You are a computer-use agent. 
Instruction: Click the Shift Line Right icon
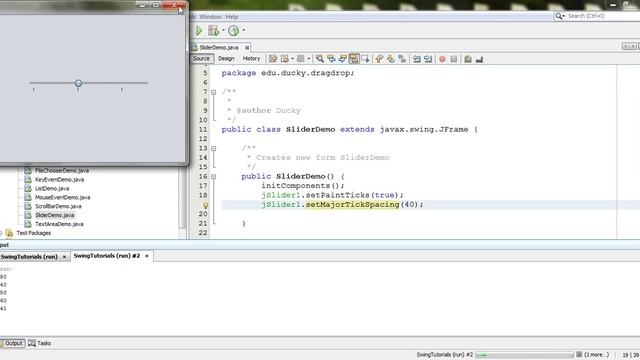428,59
